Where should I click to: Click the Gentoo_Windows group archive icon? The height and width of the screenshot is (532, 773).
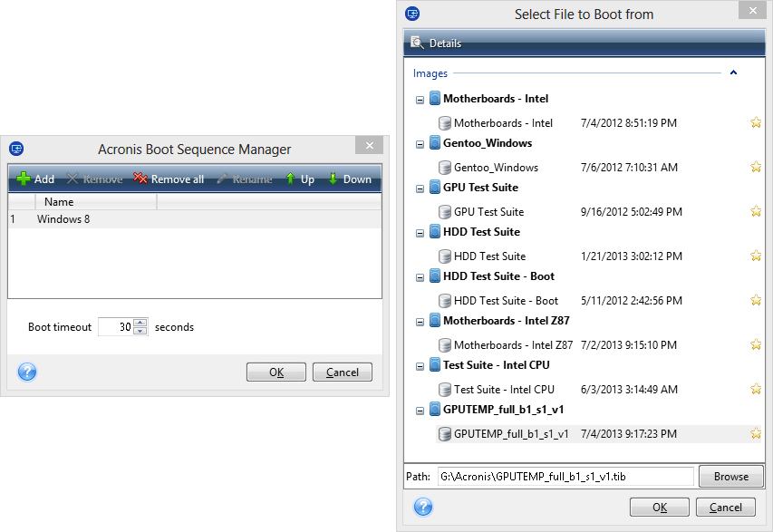tap(434, 143)
